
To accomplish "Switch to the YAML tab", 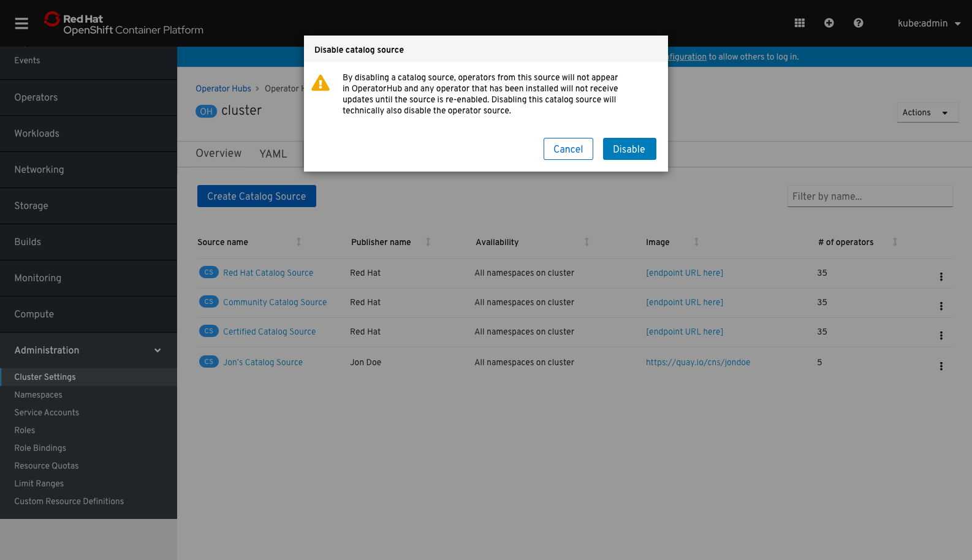I will [273, 154].
